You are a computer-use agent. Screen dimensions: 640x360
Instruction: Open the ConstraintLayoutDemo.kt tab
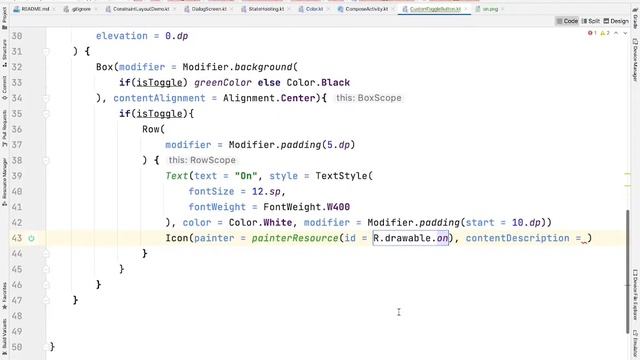point(141,9)
